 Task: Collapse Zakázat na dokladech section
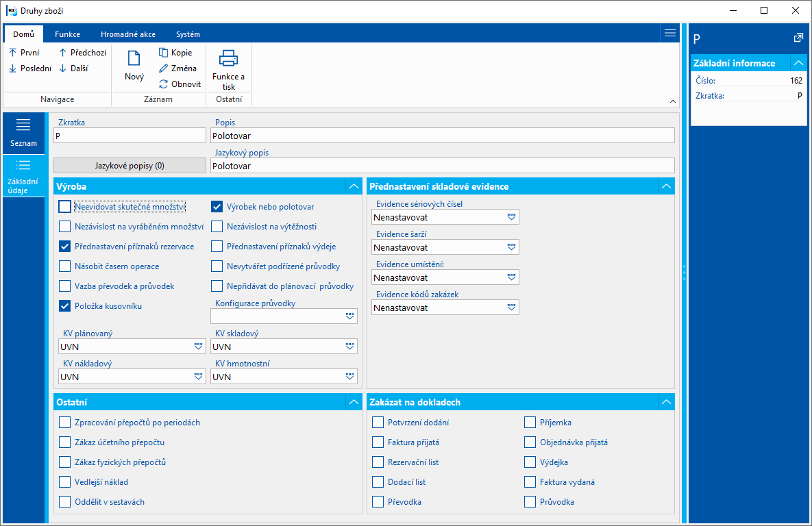click(667, 402)
